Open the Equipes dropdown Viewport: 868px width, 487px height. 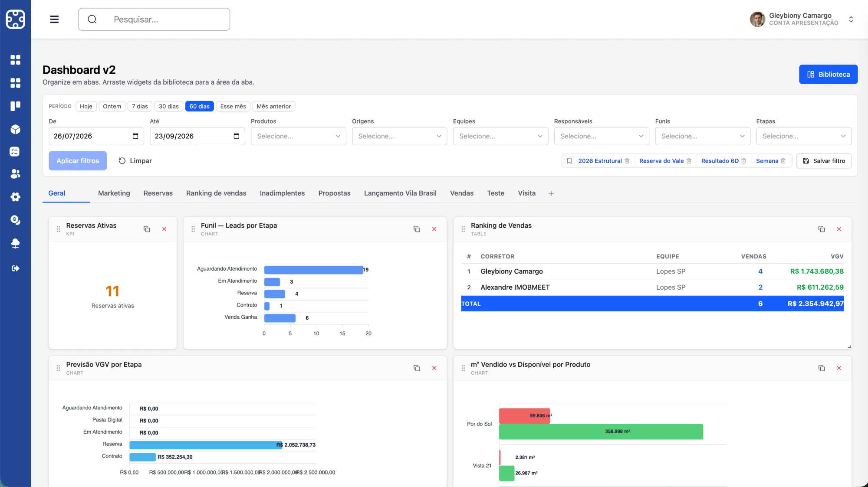(x=501, y=136)
